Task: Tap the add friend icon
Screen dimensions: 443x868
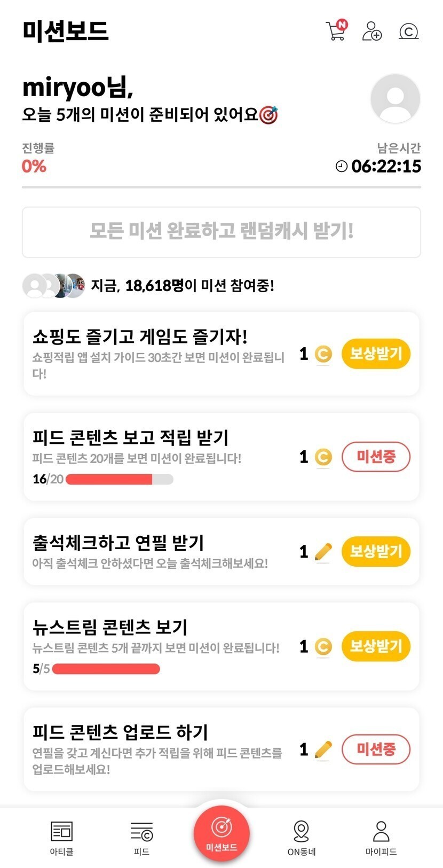Action: (372, 31)
